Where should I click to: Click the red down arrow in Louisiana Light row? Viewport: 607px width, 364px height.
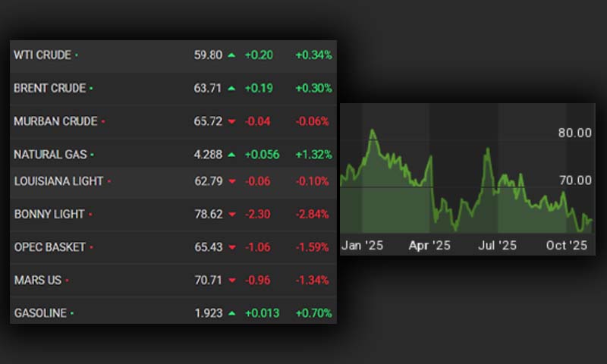coord(232,181)
